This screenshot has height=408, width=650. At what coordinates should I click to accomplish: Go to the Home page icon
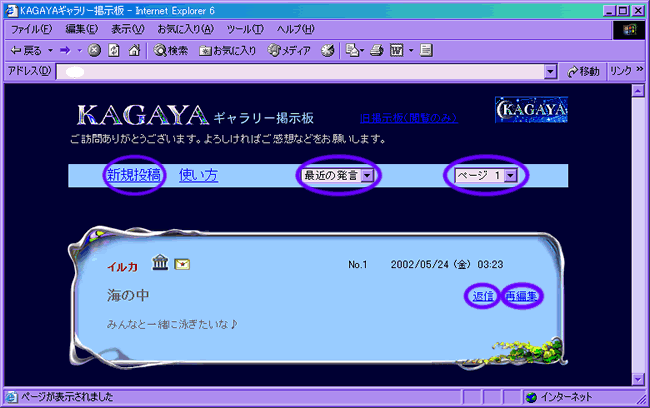click(x=134, y=51)
